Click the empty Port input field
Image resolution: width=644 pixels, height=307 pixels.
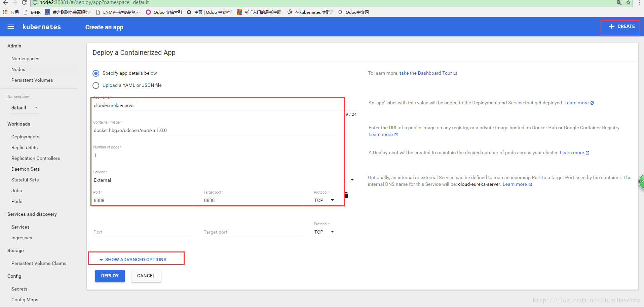[143, 232]
